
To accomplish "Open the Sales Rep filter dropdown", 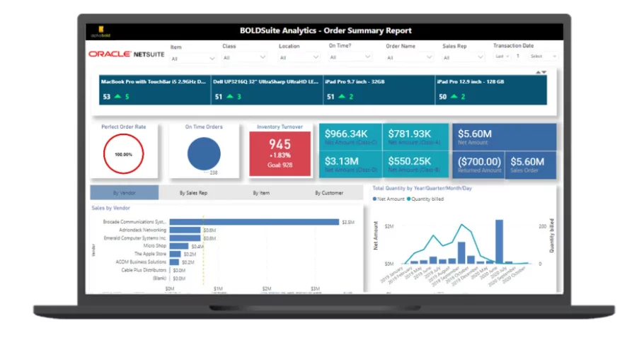I will [464, 57].
